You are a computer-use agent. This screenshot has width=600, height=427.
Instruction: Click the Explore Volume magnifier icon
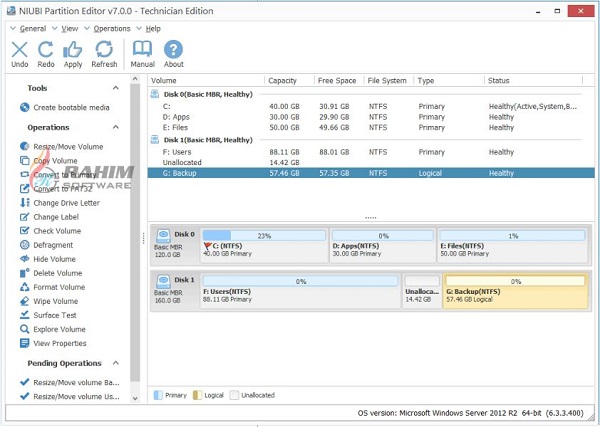tap(24, 329)
